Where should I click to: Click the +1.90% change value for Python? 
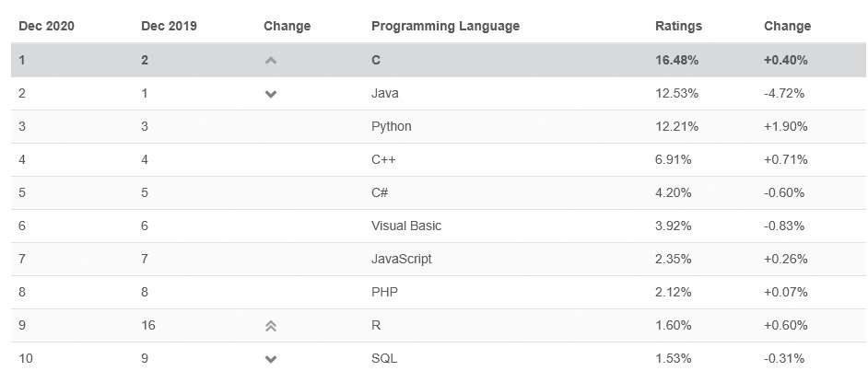tap(786, 126)
